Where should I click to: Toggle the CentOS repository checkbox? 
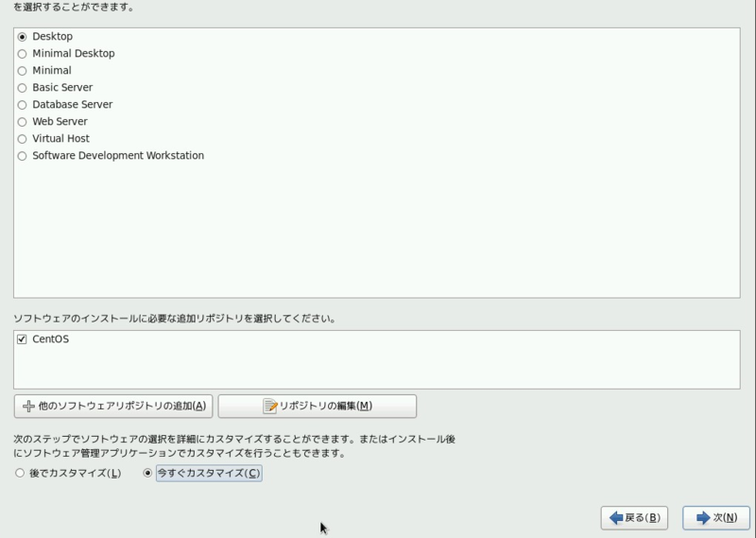[x=22, y=339]
